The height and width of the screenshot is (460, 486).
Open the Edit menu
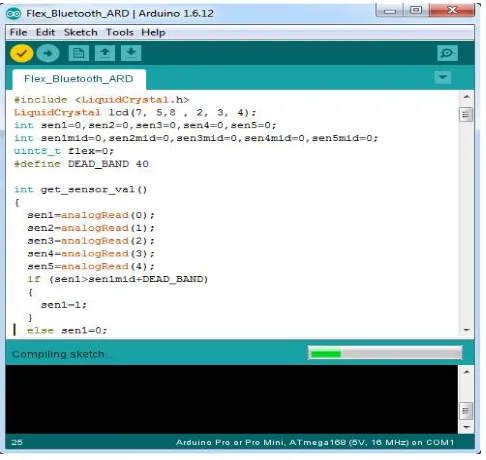coord(45,32)
